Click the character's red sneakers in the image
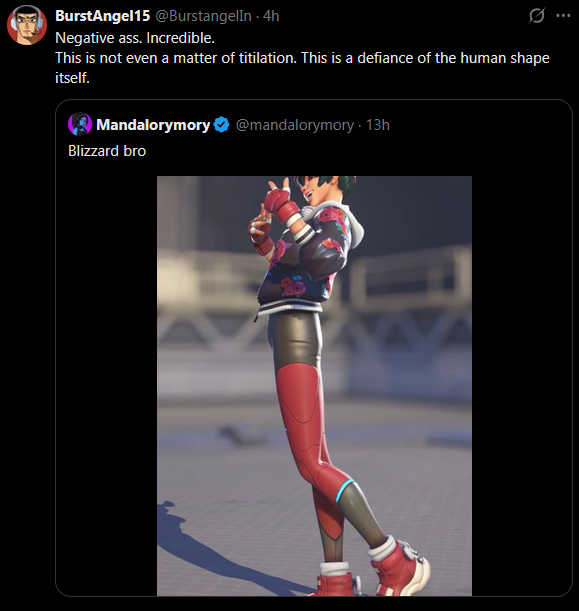The image size is (579, 611). point(374,571)
